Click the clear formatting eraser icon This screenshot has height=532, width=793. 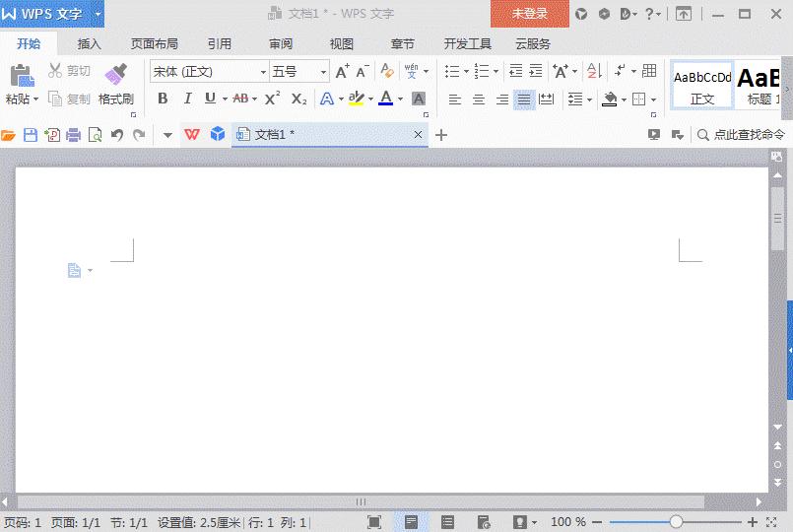click(x=387, y=71)
